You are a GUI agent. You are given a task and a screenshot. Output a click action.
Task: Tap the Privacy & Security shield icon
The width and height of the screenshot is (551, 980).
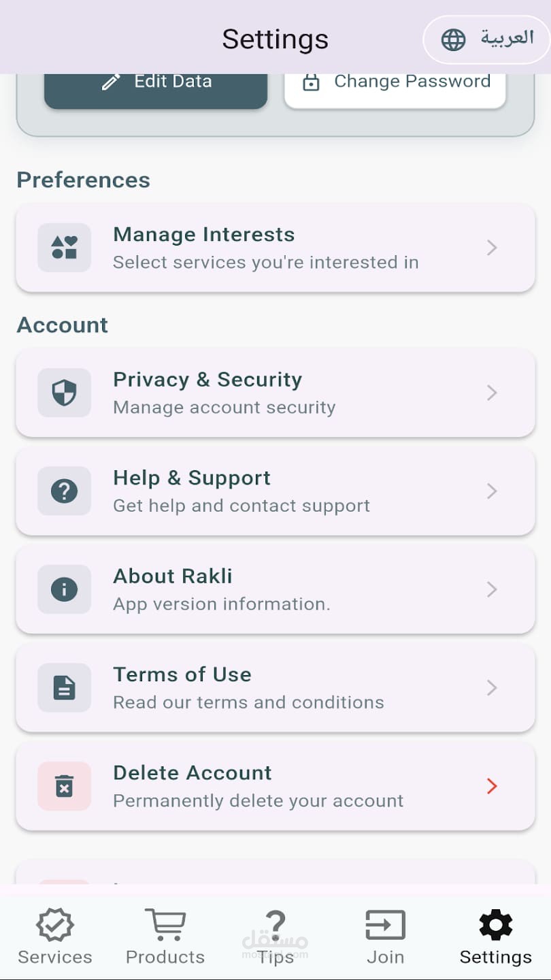tap(64, 393)
